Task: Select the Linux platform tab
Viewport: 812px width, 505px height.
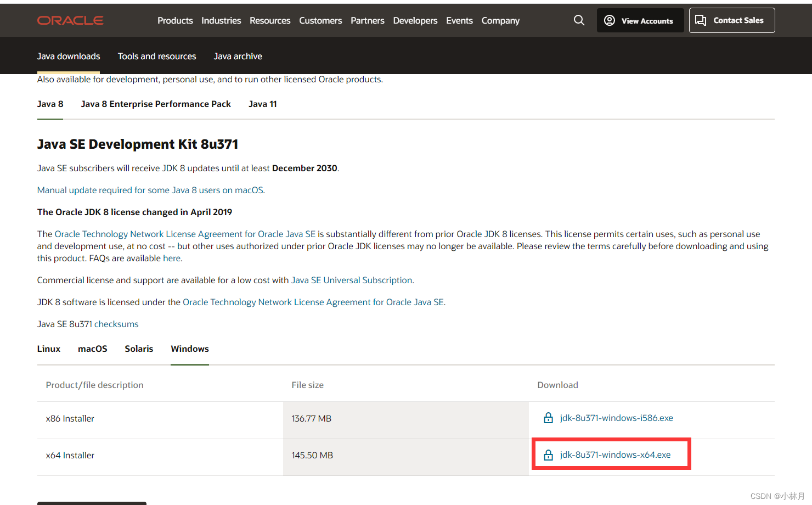Action: coord(48,349)
